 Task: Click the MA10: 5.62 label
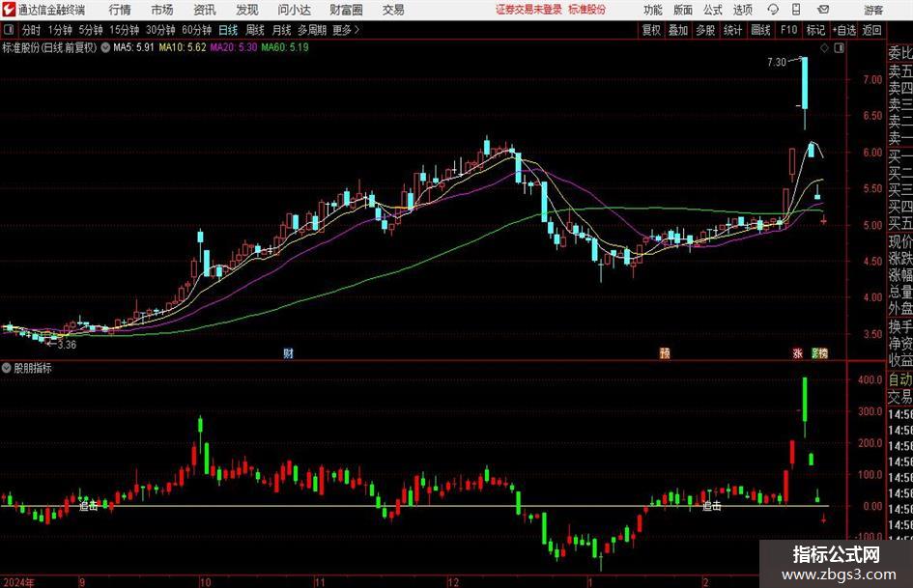(x=183, y=47)
